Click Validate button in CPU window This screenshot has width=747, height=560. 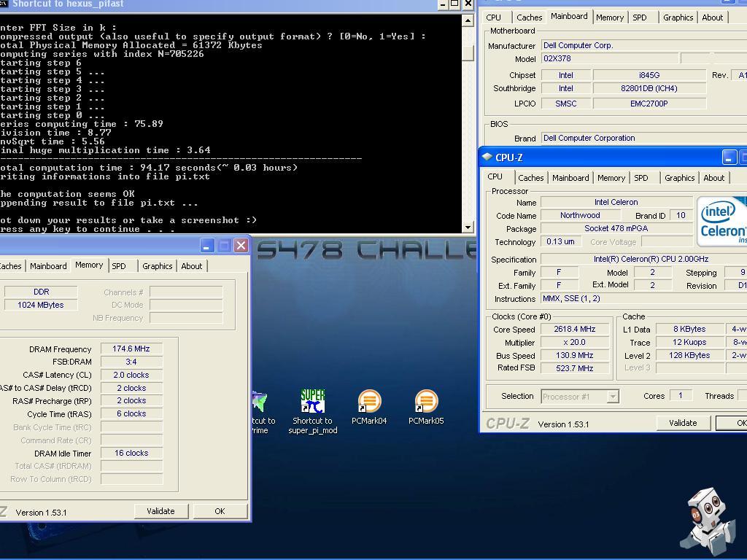click(683, 423)
